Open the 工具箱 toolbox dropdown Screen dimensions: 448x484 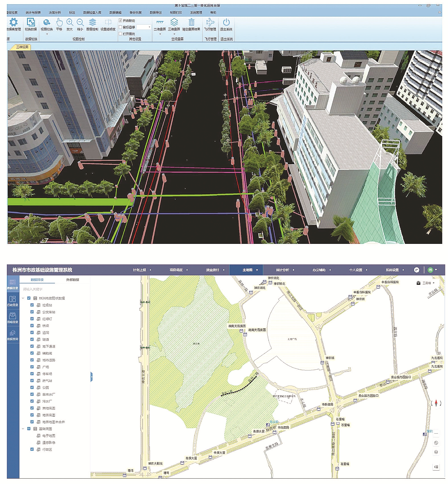[x=426, y=283]
